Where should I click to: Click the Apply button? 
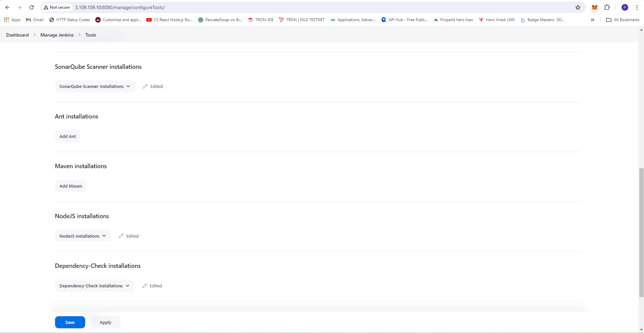click(105, 322)
